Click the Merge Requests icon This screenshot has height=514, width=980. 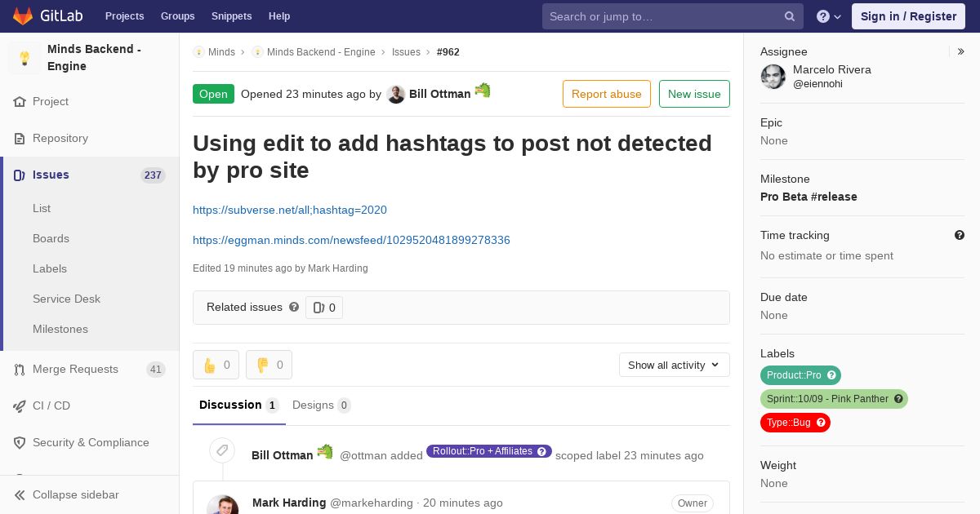point(20,370)
